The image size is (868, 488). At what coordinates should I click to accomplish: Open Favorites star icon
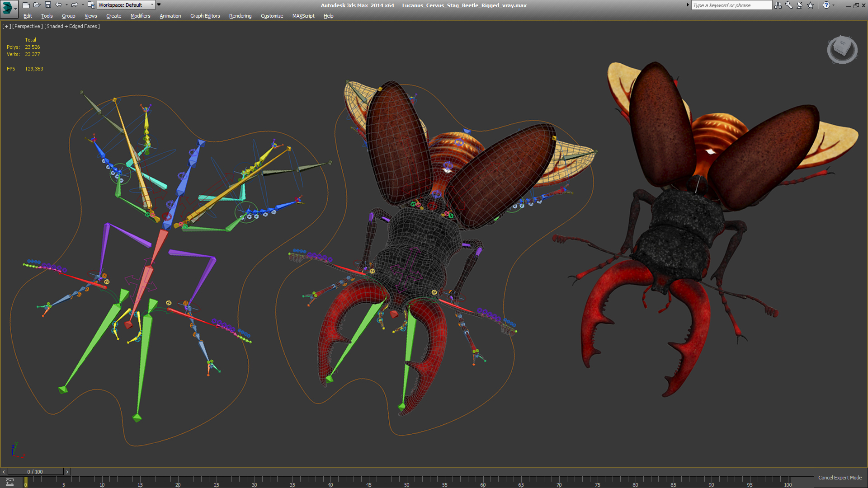(811, 5)
